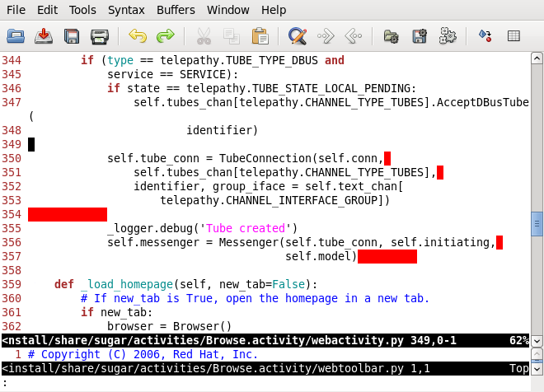The image size is (544, 392).
Task: Click the vertical scrollbar thumb
Action: (x=537, y=223)
